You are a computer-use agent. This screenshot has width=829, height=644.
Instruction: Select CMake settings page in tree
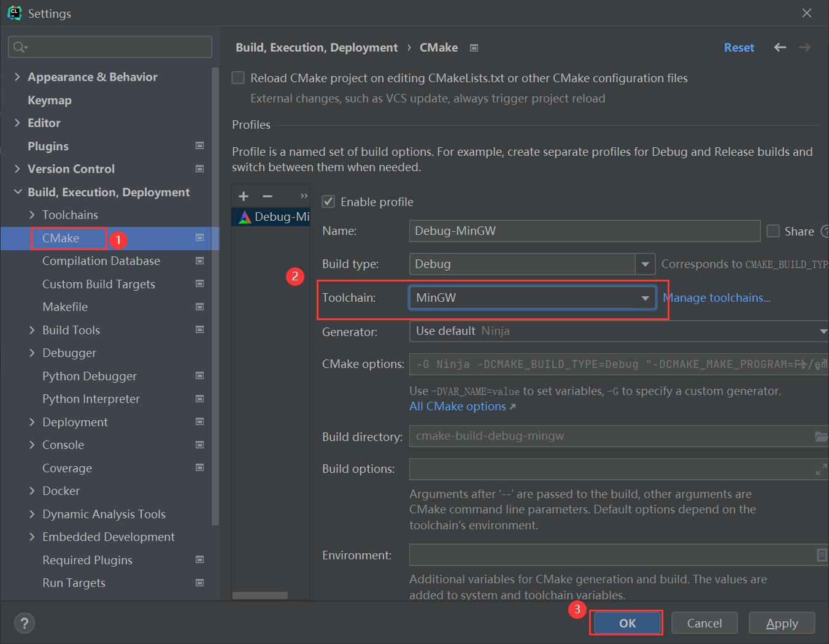(61, 238)
